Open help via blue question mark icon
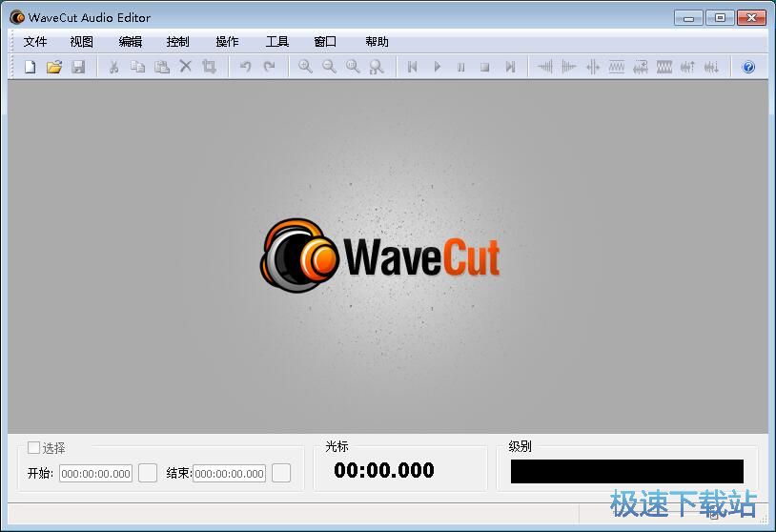Viewport: 776px width, 532px height. coord(748,67)
